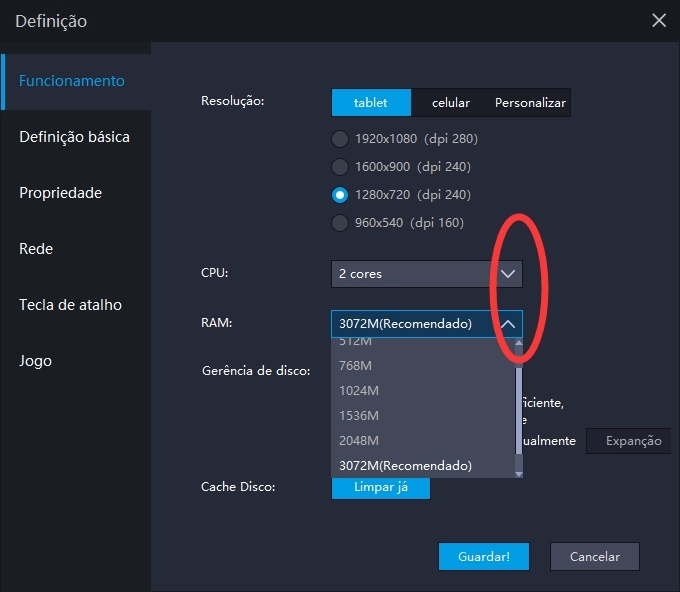Choose the 1600x900 (dpi 240) option
Image resolution: width=680 pixels, height=592 pixels.
coord(340,167)
